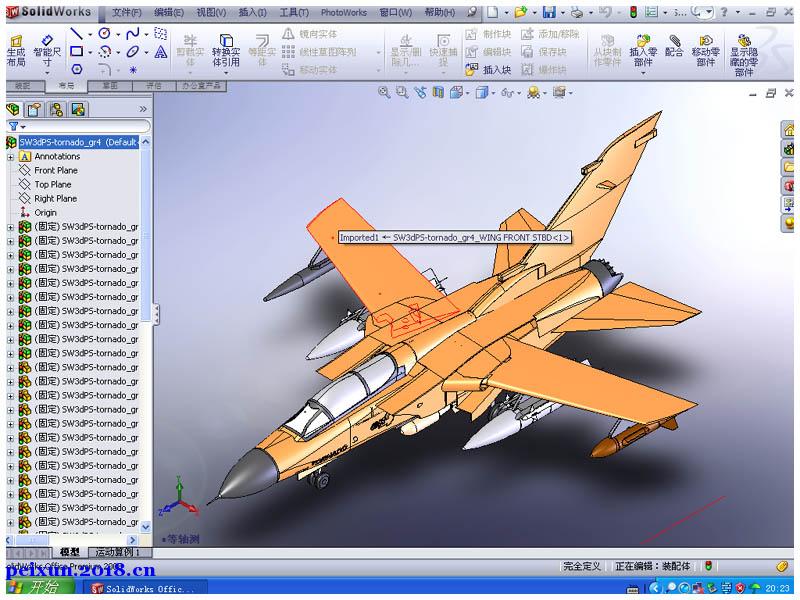Open the 文件(F) menu
Image resolution: width=800 pixels, height=600 pixels.
tap(127, 12)
